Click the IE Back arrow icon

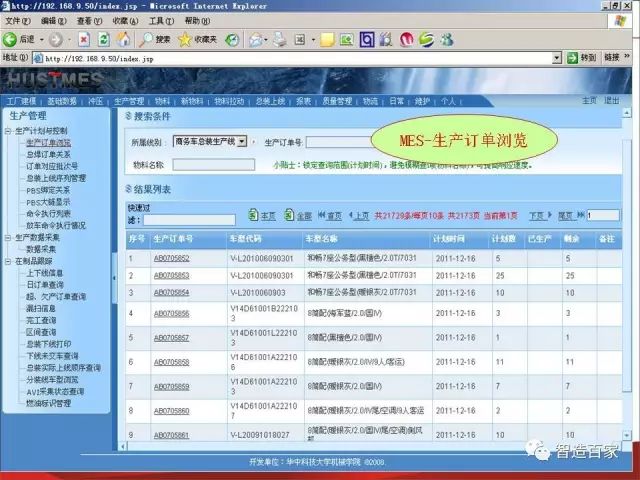10,40
